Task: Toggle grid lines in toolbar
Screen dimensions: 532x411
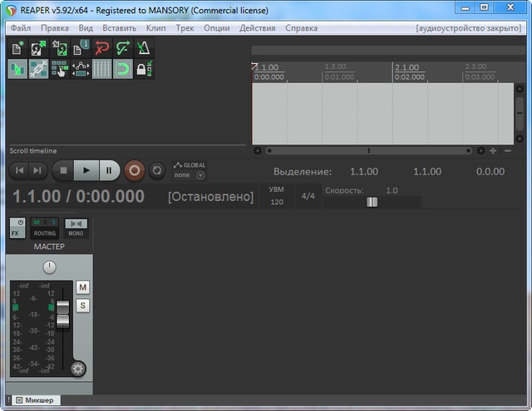Action: [x=101, y=70]
